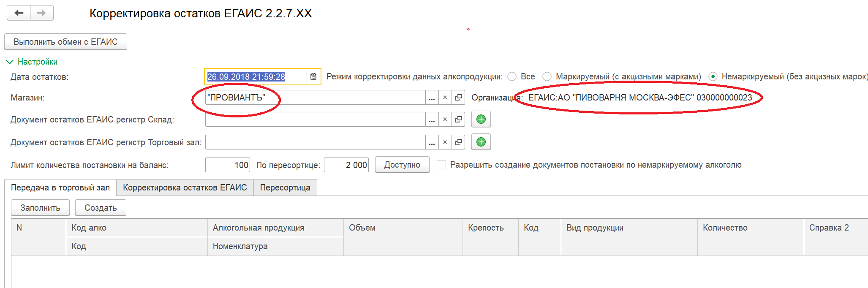Image resolution: width=868 pixels, height=288 pixels.
Task: Click the Количество column header
Action: (751, 237)
